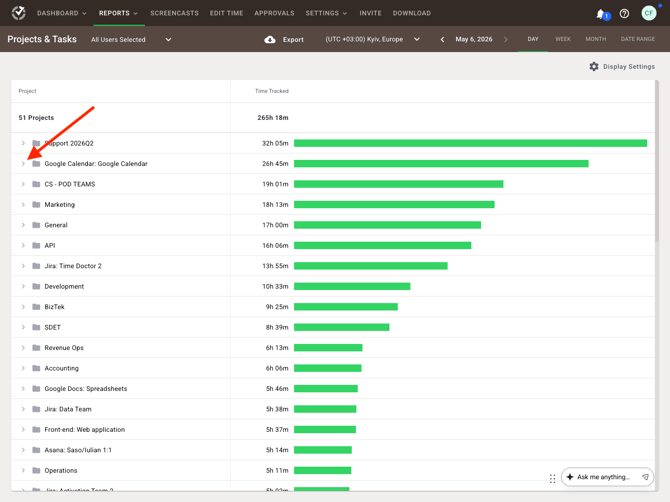
Task: Open Display Settings
Action: pyautogui.click(x=622, y=67)
